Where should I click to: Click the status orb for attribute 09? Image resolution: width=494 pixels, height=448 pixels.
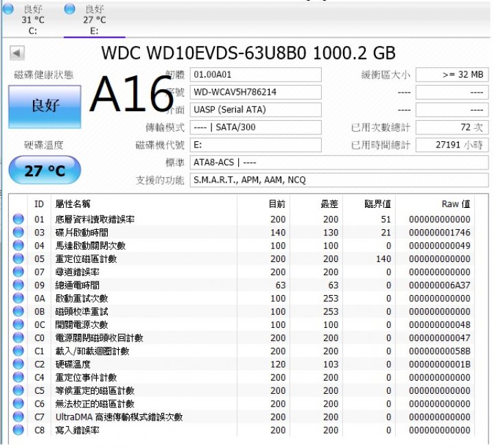19,285
